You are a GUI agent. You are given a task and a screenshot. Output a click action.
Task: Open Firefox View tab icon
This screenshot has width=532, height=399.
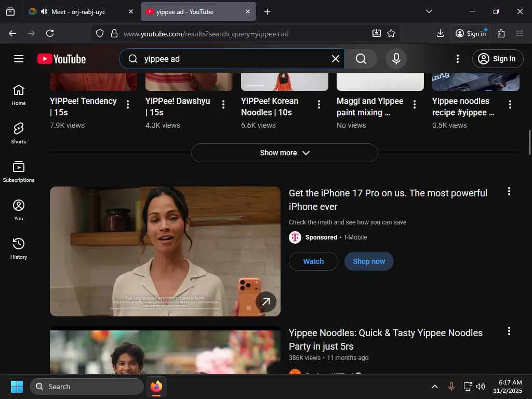[10, 11]
